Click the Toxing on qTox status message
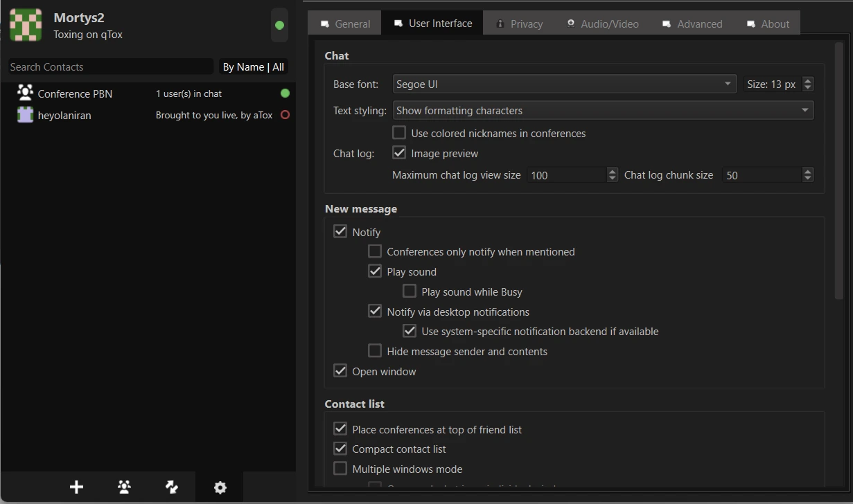The width and height of the screenshot is (853, 504). click(x=88, y=35)
